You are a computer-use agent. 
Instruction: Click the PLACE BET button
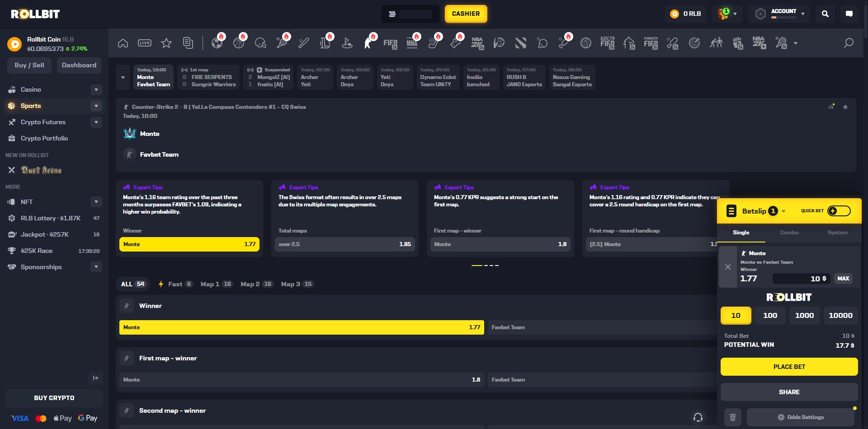(789, 367)
